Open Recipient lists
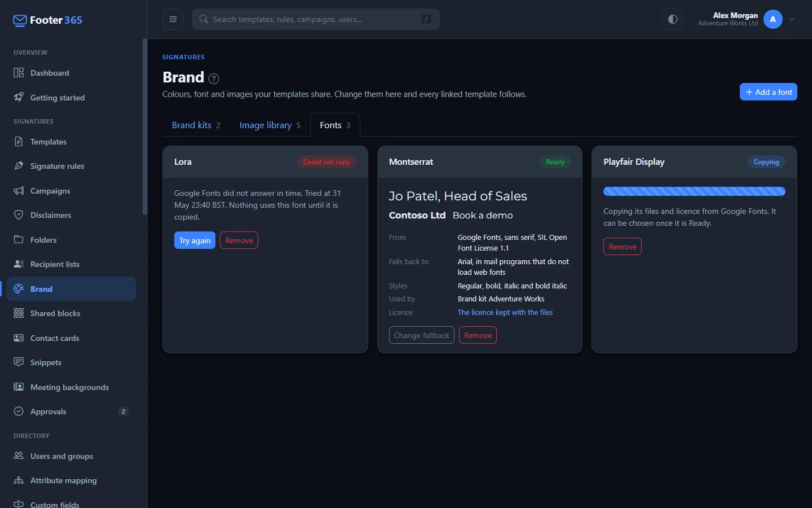The width and height of the screenshot is (812, 508). (x=72, y=264)
